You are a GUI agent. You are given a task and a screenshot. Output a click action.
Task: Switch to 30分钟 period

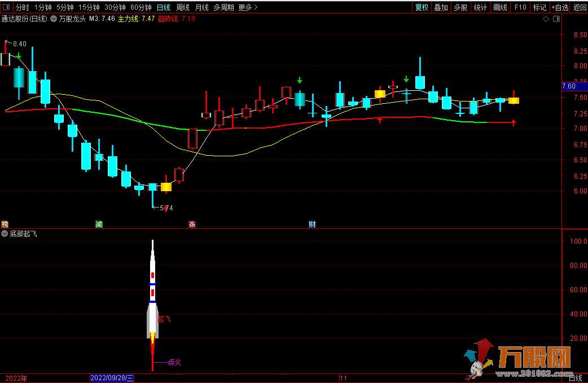(115, 7)
